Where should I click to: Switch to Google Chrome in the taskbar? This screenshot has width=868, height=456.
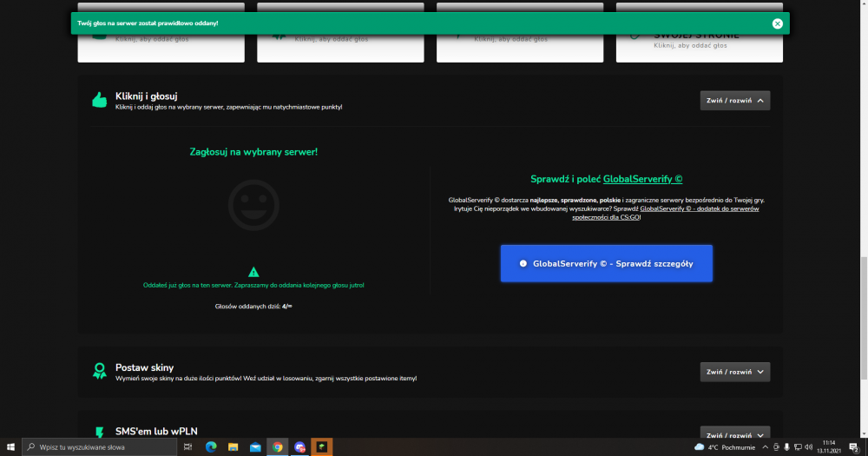point(278,446)
